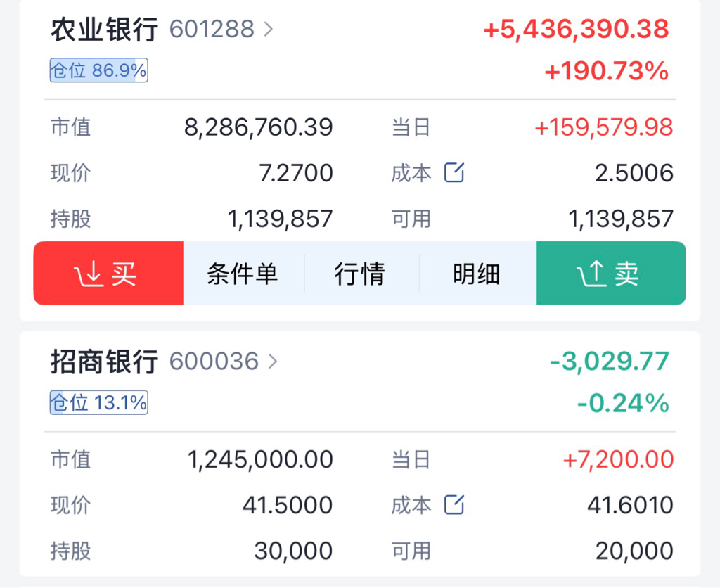This screenshot has width=720, height=588.
Task: Tap the 仓位 86.9% position bar
Action: tap(98, 70)
